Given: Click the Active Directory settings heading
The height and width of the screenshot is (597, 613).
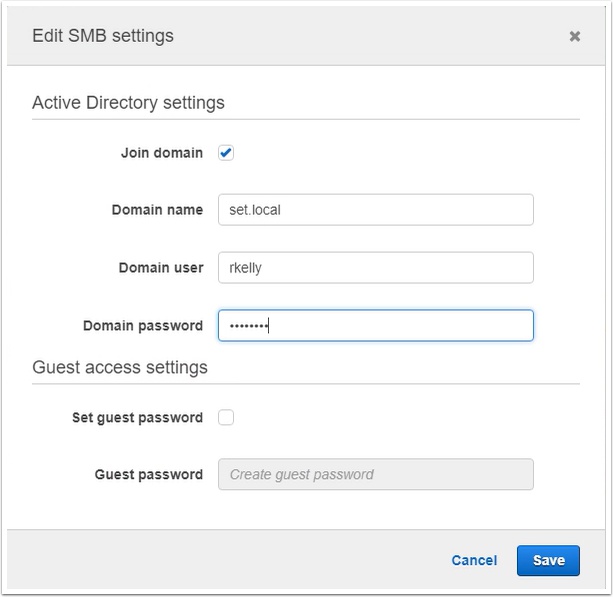Looking at the screenshot, I should [x=128, y=103].
